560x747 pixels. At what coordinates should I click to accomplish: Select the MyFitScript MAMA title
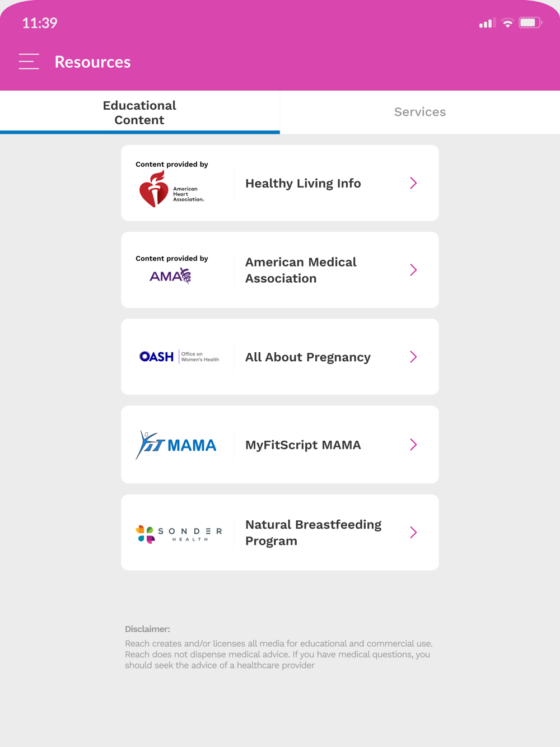[303, 445]
